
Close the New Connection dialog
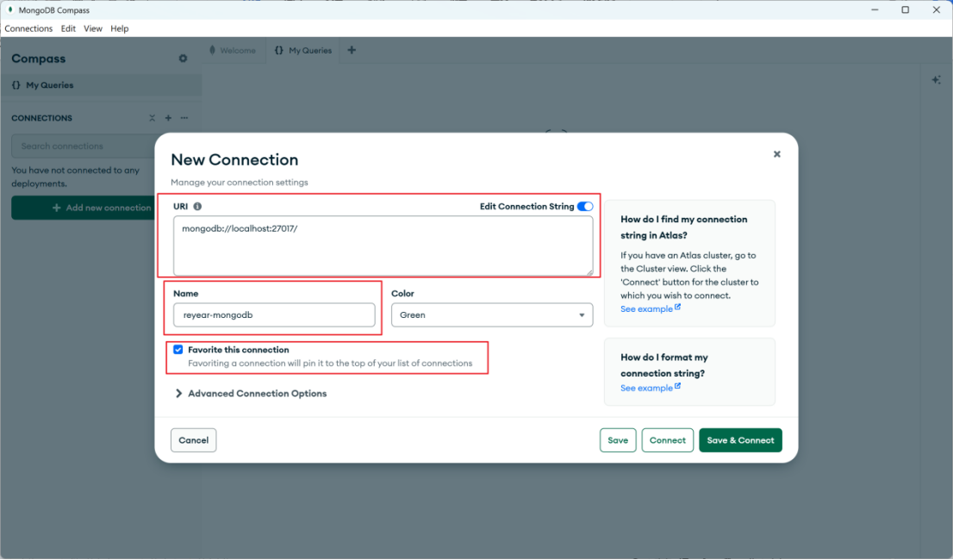click(776, 154)
